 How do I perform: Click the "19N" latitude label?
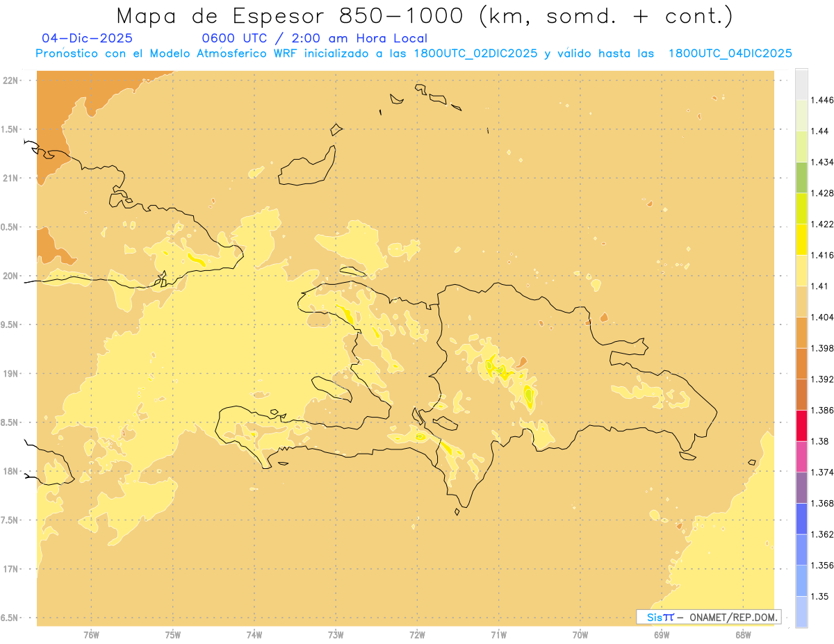pos(11,374)
